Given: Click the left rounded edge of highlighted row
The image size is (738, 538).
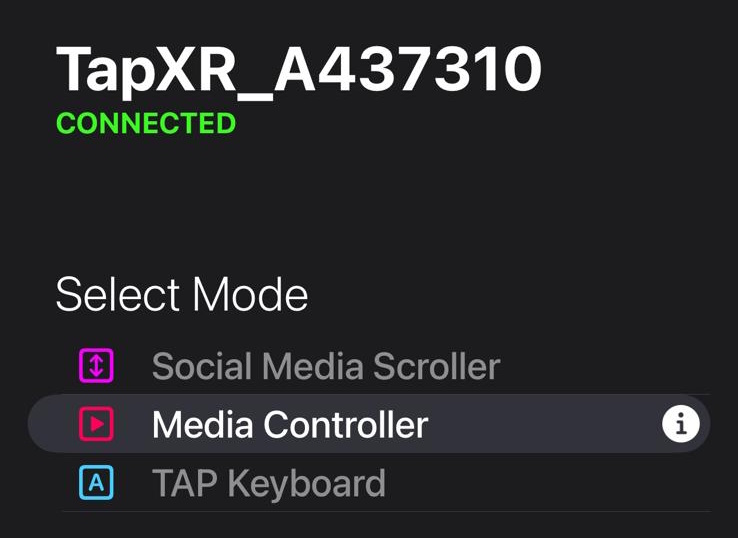Looking at the screenshot, I should click(49, 424).
